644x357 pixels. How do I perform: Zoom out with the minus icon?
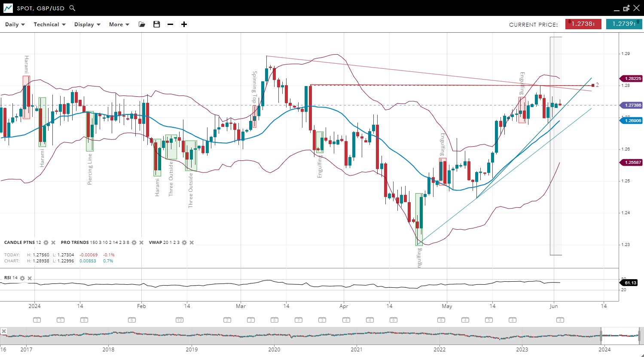pyautogui.click(x=170, y=25)
